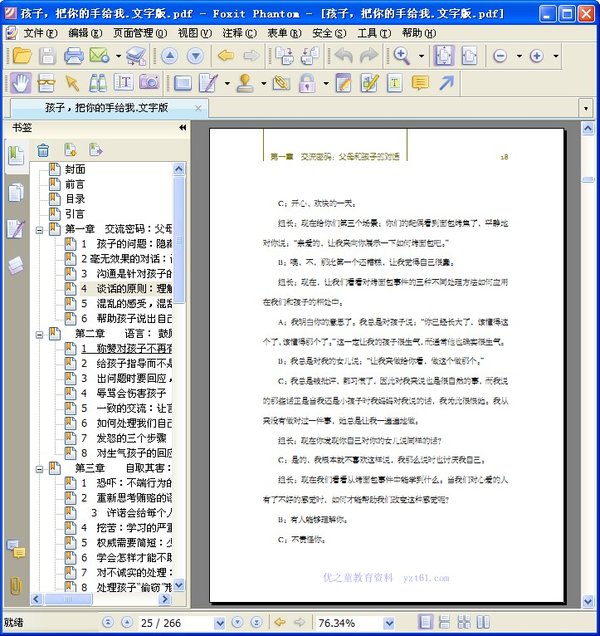Click the undo arrow icon
Viewport: 600px width, 636px height.
coord(343,56)
